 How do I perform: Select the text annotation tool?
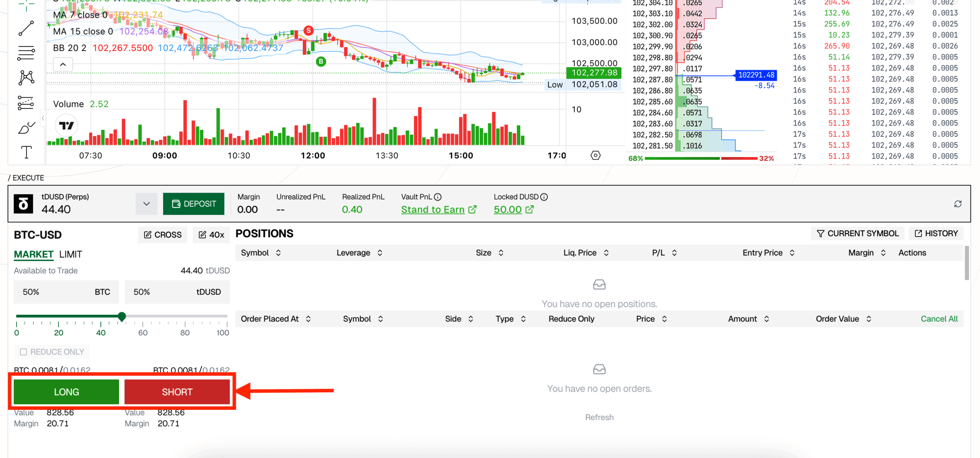tap(26, 152)
